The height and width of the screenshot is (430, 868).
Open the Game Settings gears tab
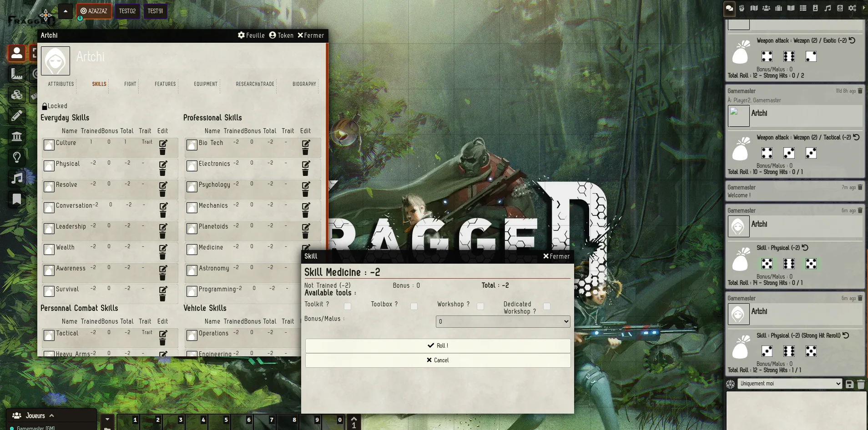point(852,8)
